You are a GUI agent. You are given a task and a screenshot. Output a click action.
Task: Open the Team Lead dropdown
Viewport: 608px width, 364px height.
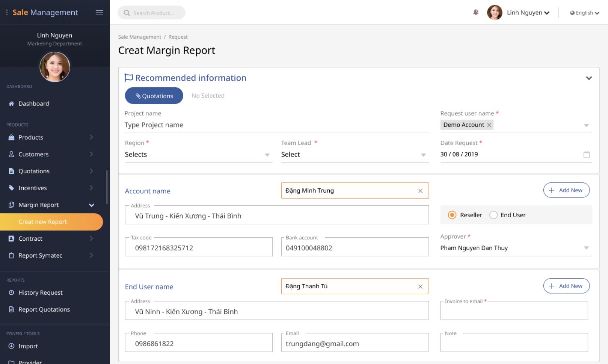click(x=423, y=155)
